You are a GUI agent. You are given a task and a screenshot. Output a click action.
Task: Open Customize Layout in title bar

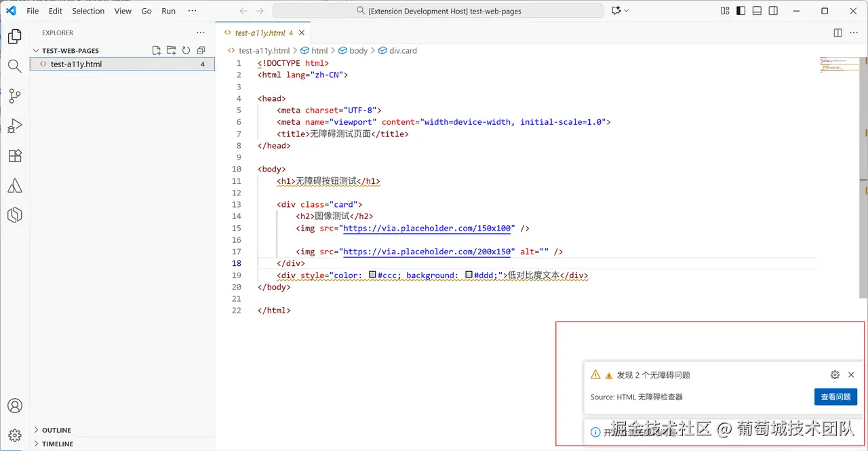click(x=725, y=11)
